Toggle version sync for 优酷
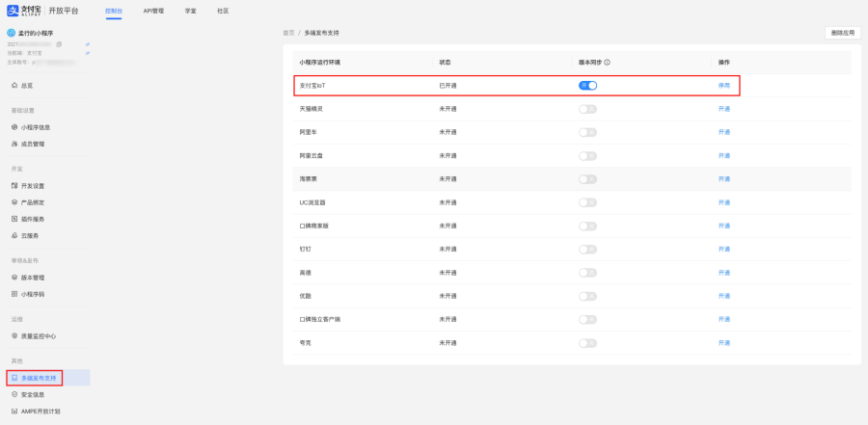Viewport: 868px width, 425px height. coord(588,296)
